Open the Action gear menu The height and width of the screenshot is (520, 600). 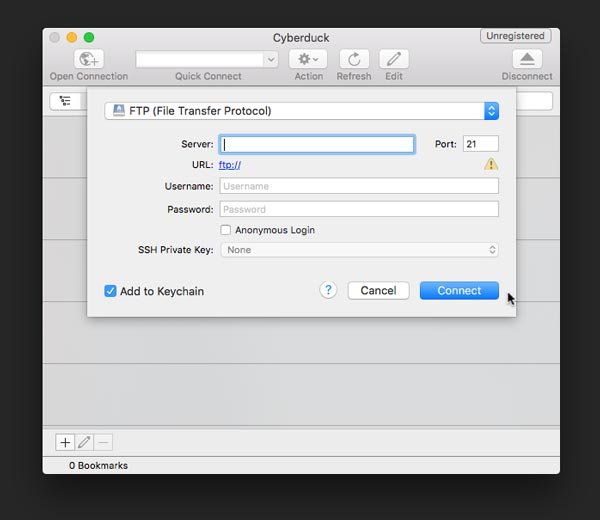(308, 59)
